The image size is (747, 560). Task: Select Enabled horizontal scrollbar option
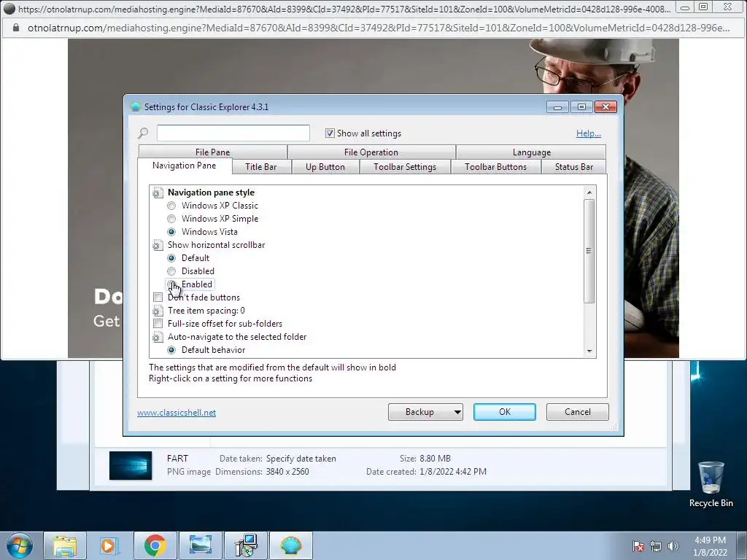point(171,284)
